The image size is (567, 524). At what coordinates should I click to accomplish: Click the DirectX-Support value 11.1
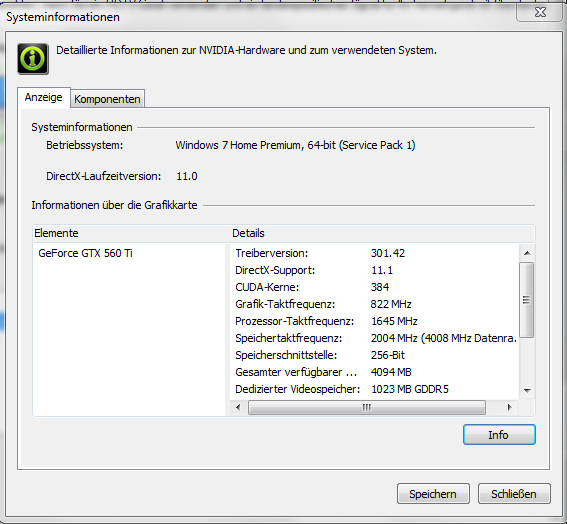pos(382,270)
